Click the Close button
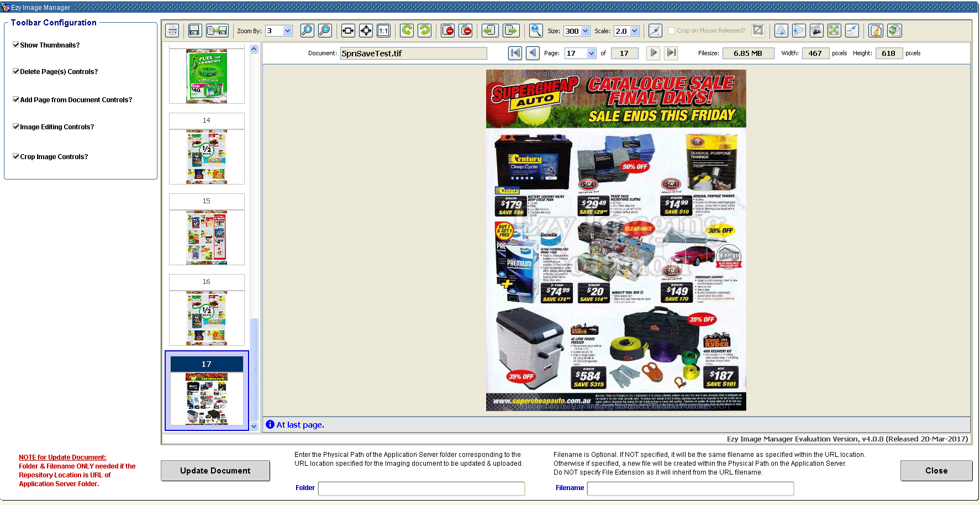Screen dimensions: 980x505 pos(936,471)
